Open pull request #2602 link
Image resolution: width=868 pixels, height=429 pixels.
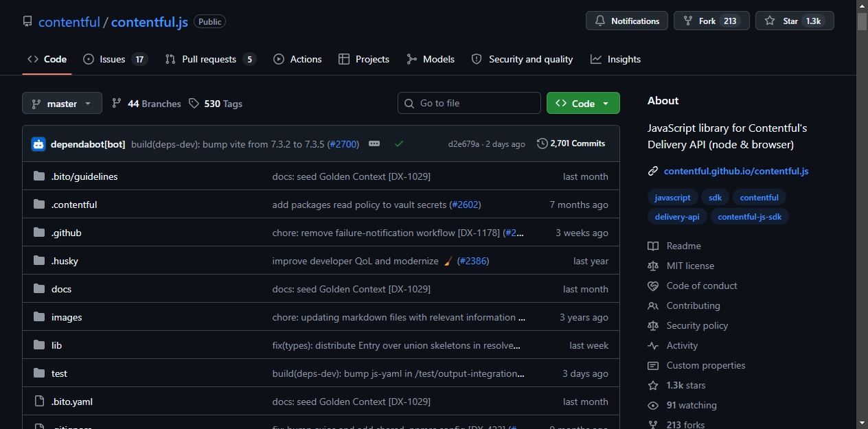(465, 205)
